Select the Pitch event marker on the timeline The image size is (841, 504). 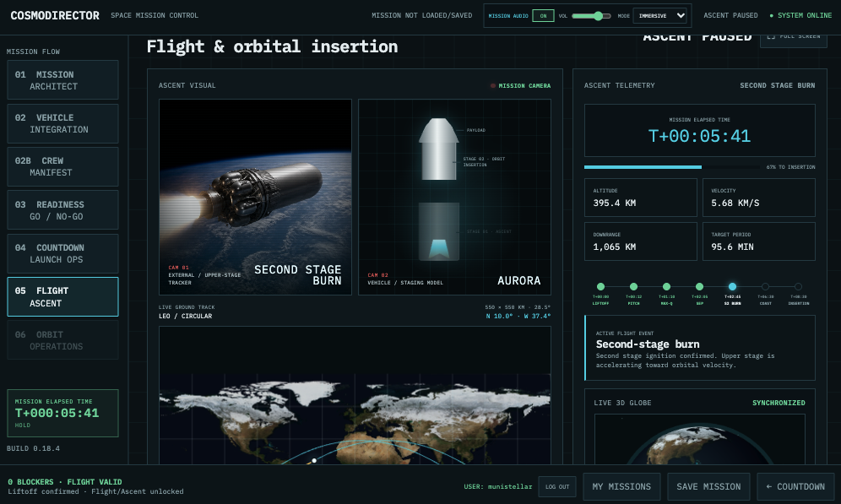(x=633, y=287)
